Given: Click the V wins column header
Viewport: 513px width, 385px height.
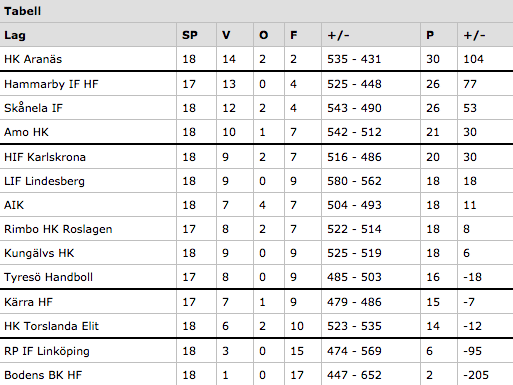Looking at the screenshot, I should 226,35.
